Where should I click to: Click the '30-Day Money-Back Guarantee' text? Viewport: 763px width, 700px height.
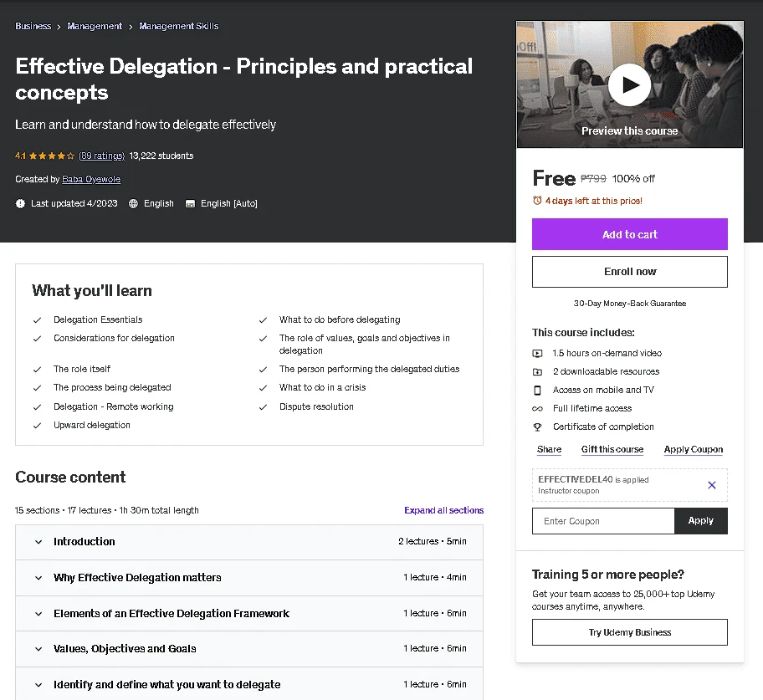630,304
